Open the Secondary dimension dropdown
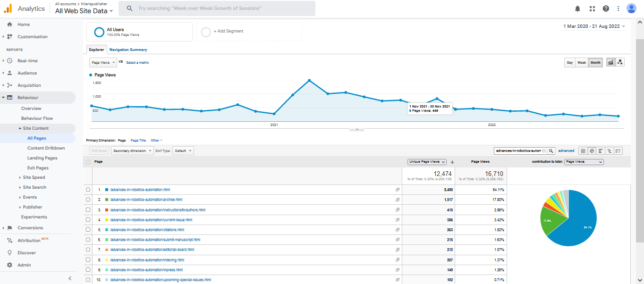Screen dimensions: 644x284 [x=133, y=151]
